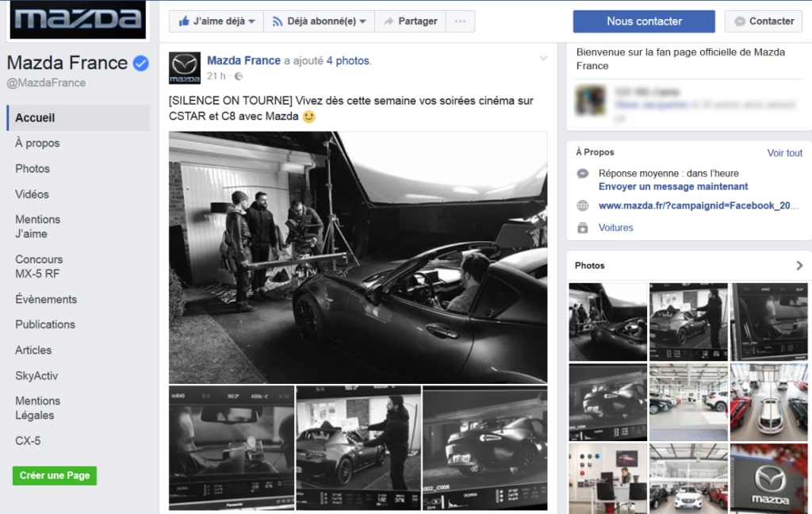Click the share arrow icon
The width and height of the screenshot is (812, 514).
click(x=389, y=21)
